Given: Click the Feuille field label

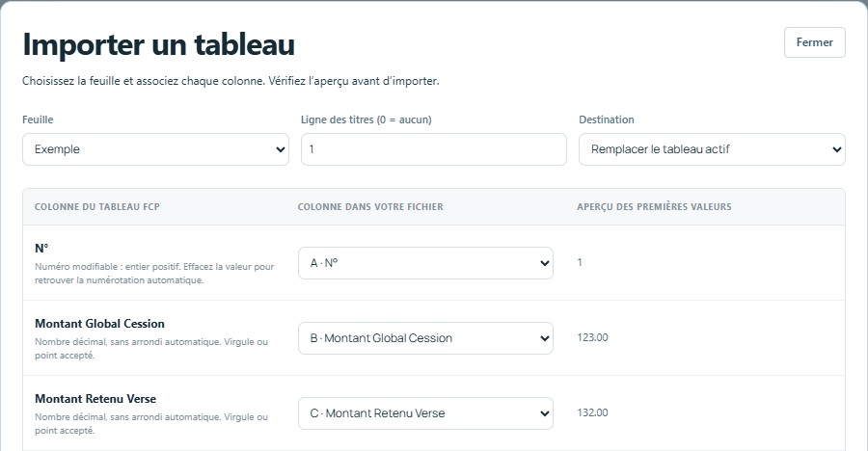Looking at the screenshot, I should tap(38, 119).
